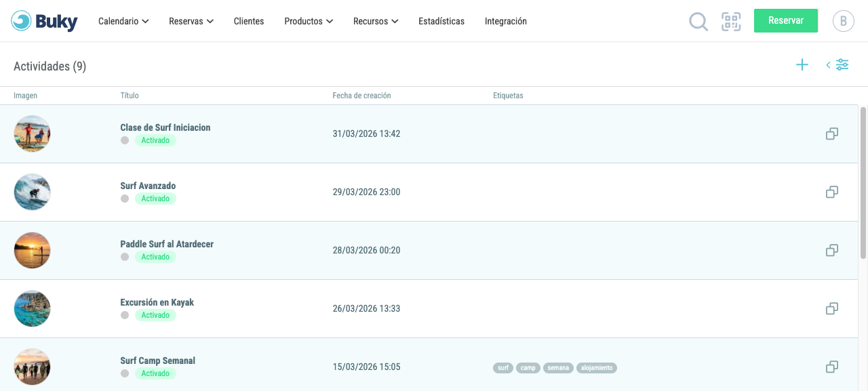Click the Clase de Surf Iniciacion thumbnail

tap(32, 133)
